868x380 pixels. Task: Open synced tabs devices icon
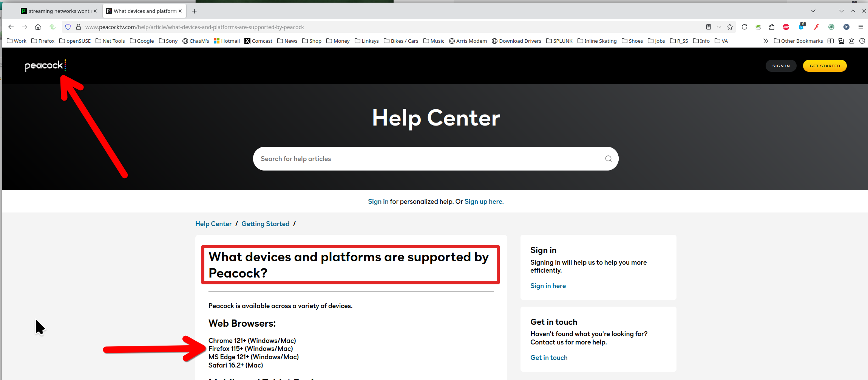(841, 41)
